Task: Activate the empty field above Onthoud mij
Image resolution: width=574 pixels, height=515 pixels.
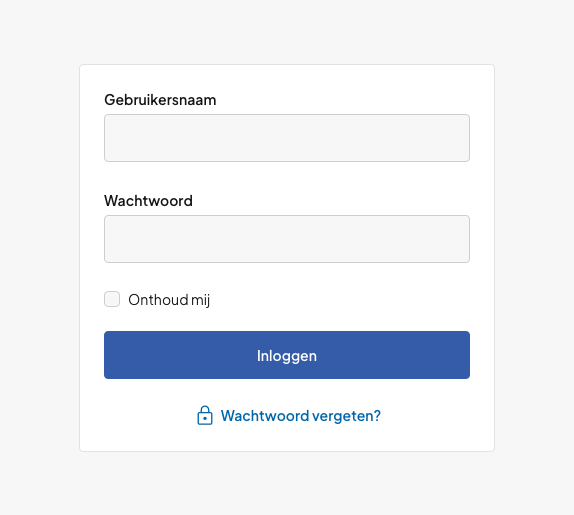Action: 287,239
